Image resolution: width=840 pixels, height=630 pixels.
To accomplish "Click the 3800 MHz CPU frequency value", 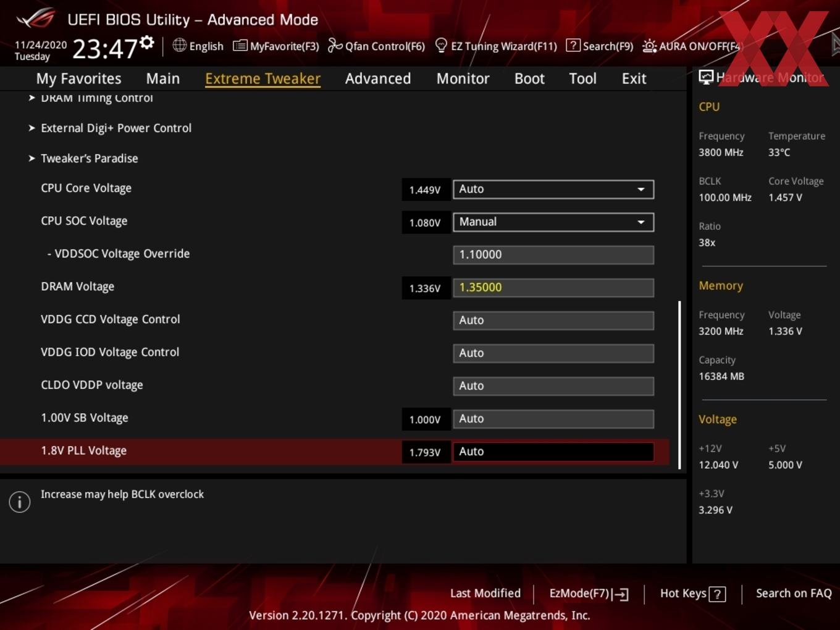I will click(721, 152).
